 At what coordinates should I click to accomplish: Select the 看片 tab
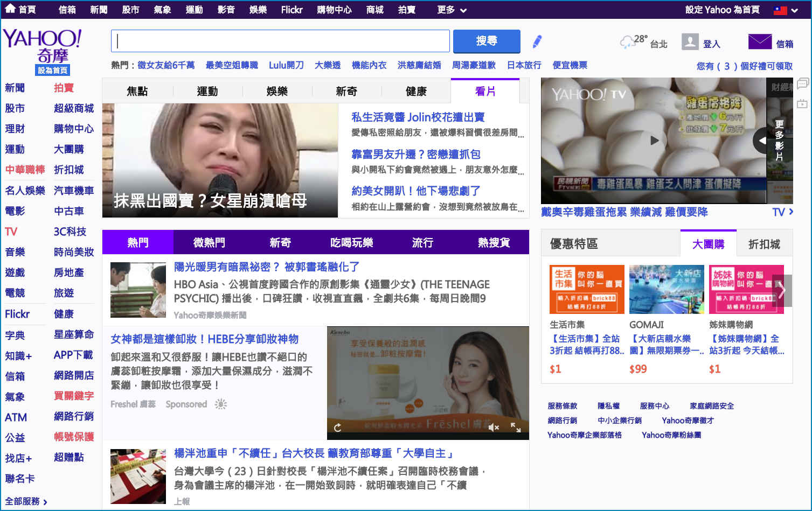tap(485, 91)
